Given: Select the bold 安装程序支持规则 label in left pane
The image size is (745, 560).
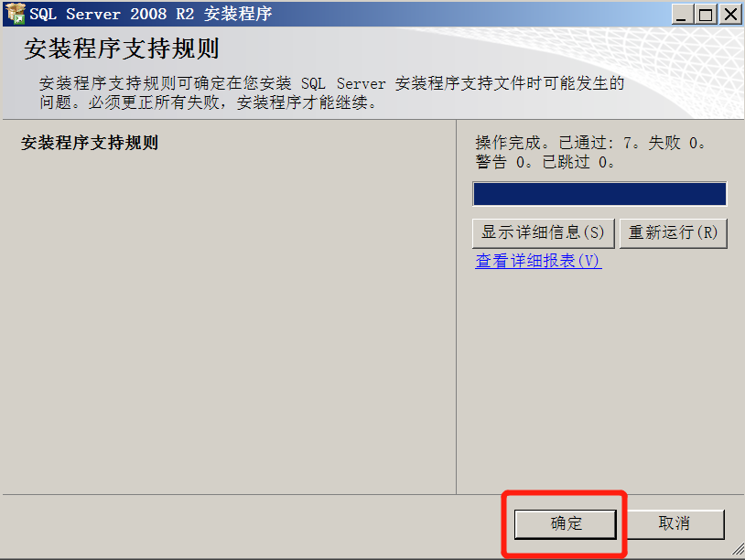Looking at the screenshot, I should tap(90, 143).
